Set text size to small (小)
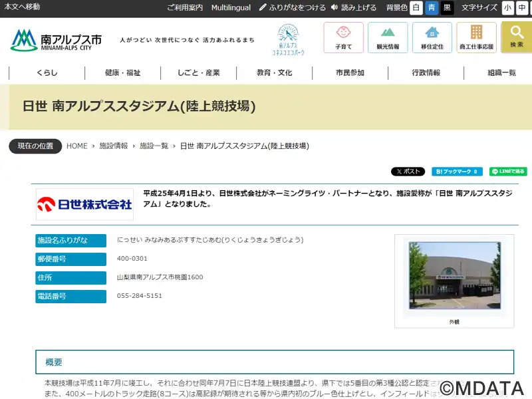The image size is (532, 399). point(508,8)
